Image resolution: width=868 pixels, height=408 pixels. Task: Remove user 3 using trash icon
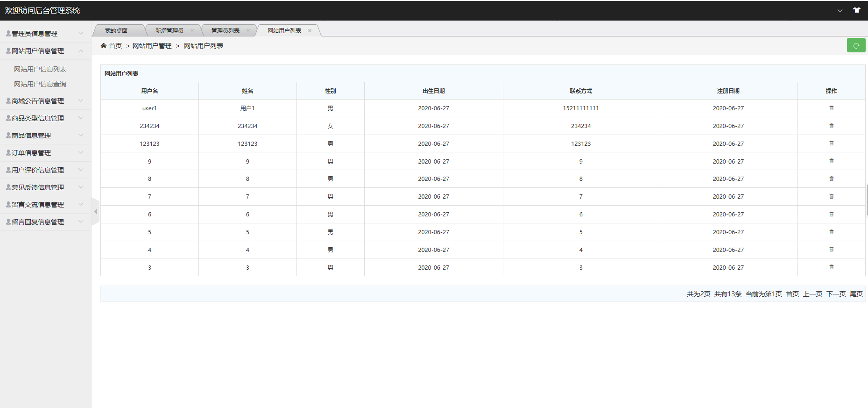point(831,267)
